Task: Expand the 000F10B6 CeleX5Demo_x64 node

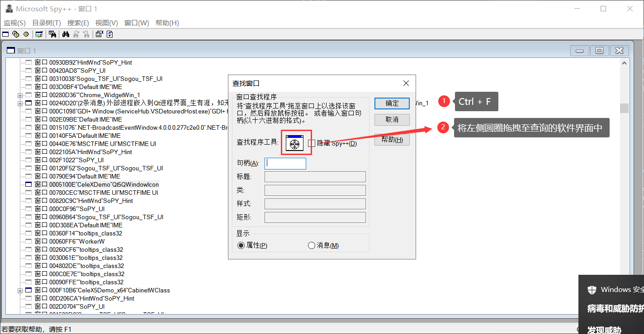Action: click(20, 291)
